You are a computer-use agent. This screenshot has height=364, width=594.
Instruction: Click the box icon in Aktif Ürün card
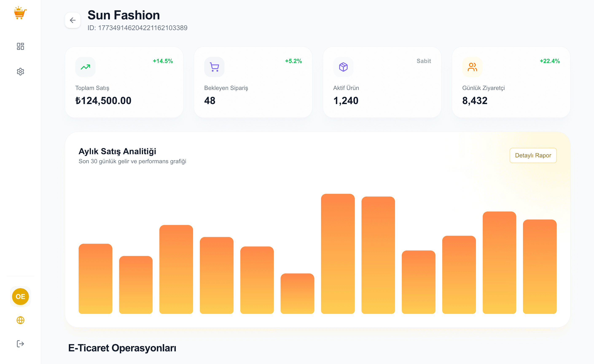[x=343, y=67]
